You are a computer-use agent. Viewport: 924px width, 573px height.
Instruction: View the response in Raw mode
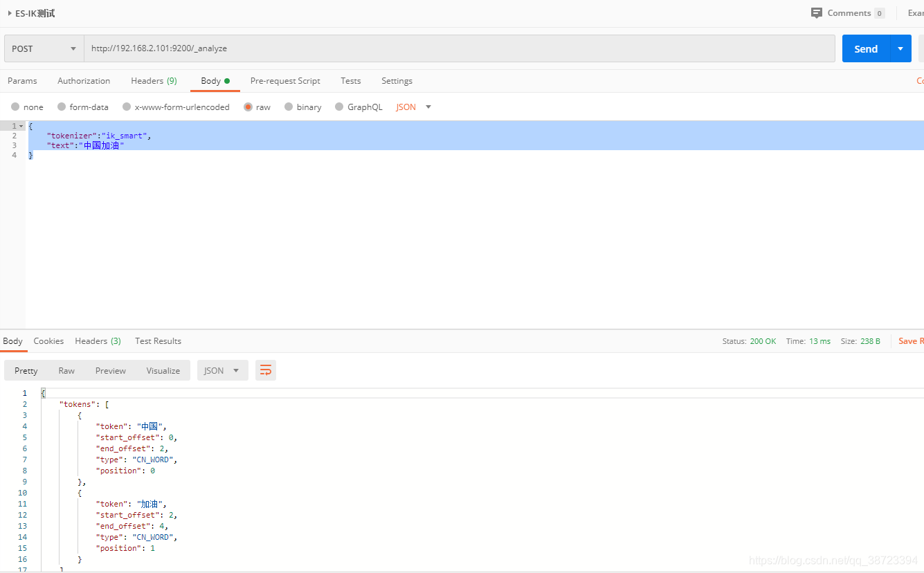[66, 370]
